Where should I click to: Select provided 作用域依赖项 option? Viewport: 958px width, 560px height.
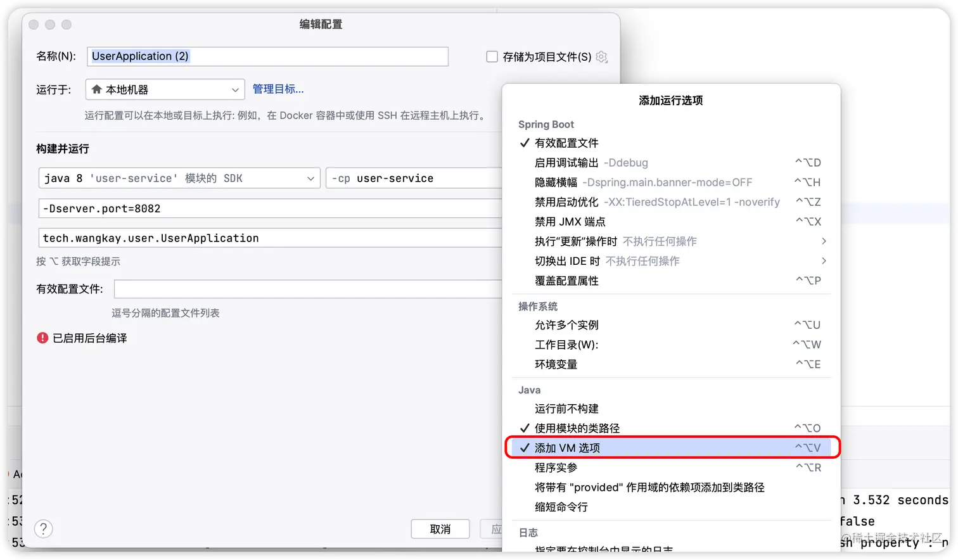(672, 487)
